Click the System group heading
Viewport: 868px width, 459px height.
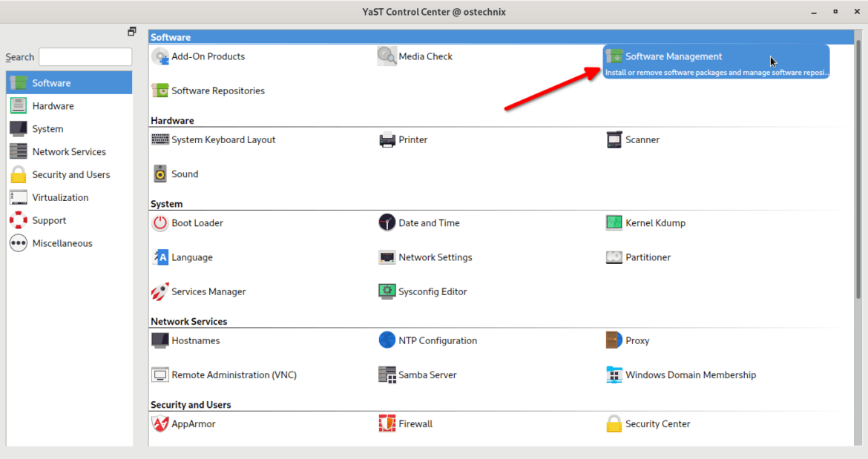167,204
